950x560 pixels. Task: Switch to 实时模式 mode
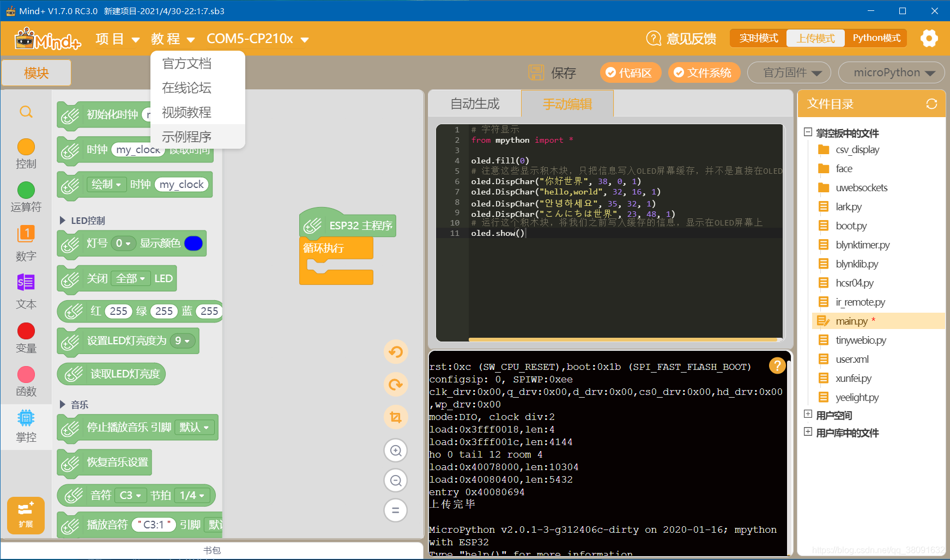point(758,38)
